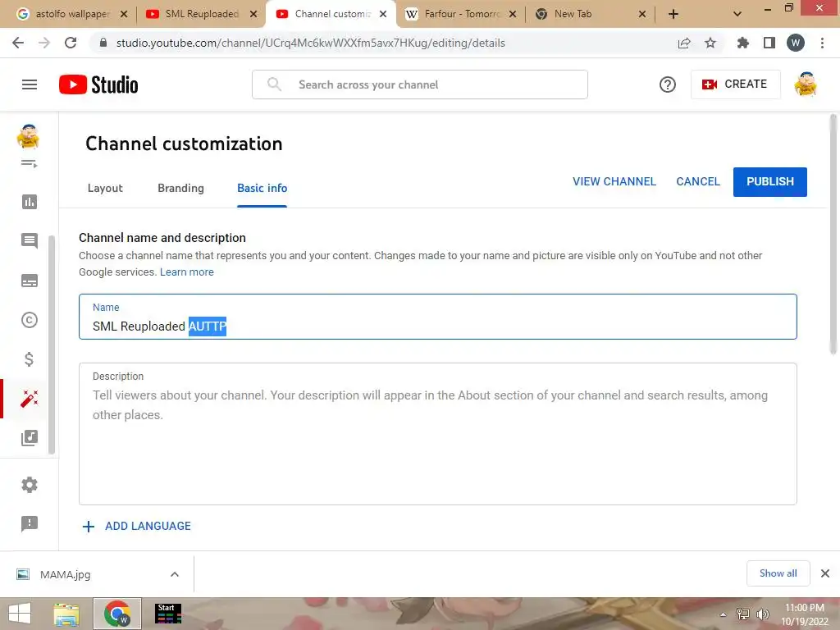
Task: Click the page vertical scrollbar
Action: click(x=833, y=234)
